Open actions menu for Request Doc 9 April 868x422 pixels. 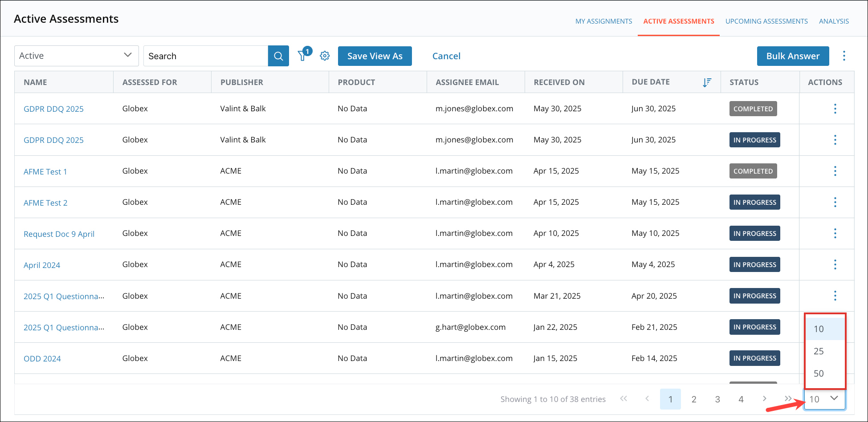(835, 233)
